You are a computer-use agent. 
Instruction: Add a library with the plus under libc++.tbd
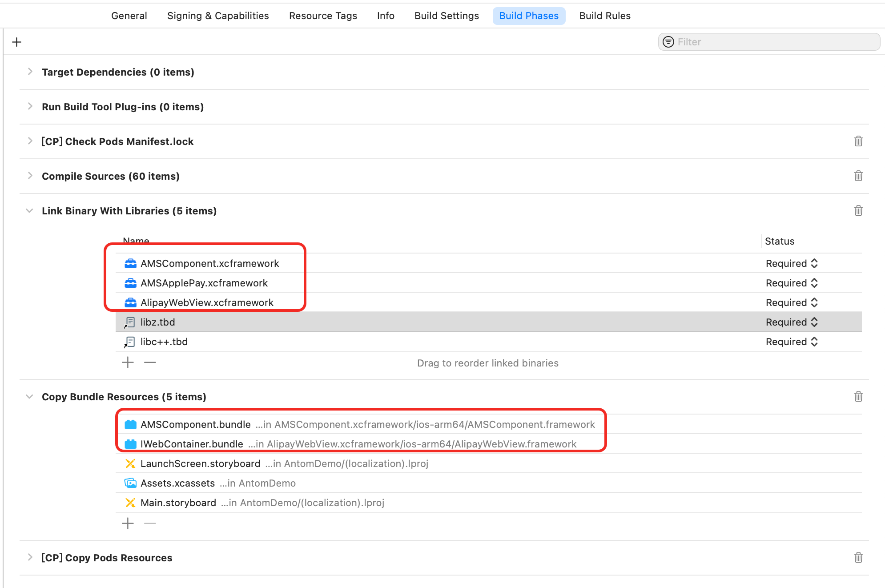(x=128, y=362)
